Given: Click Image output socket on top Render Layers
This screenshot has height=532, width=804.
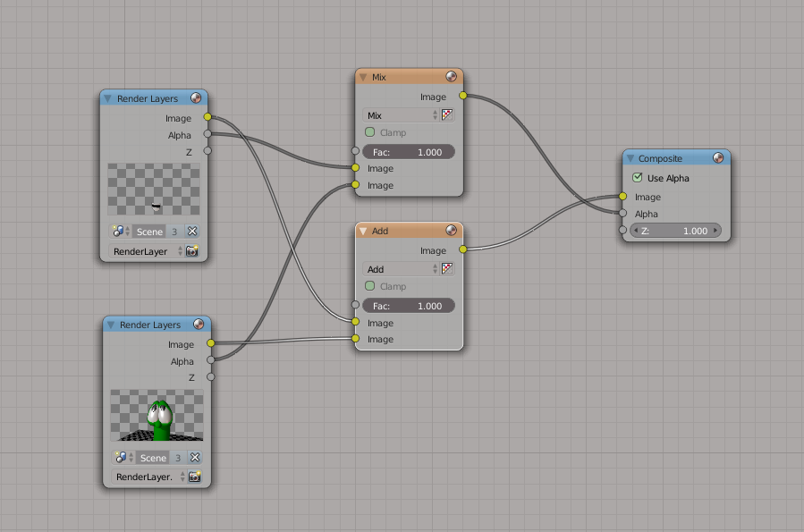Looking at the screenshot, I should 207,117.
